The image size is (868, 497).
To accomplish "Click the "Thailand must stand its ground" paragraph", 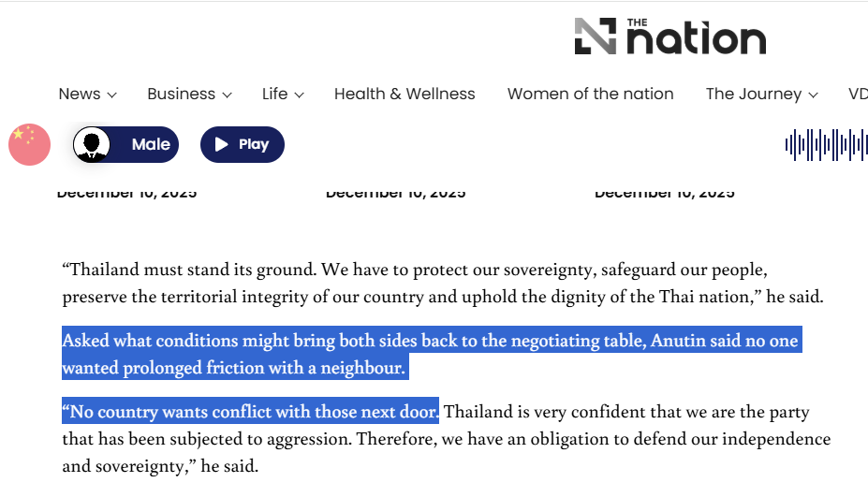I will point(442,284).
